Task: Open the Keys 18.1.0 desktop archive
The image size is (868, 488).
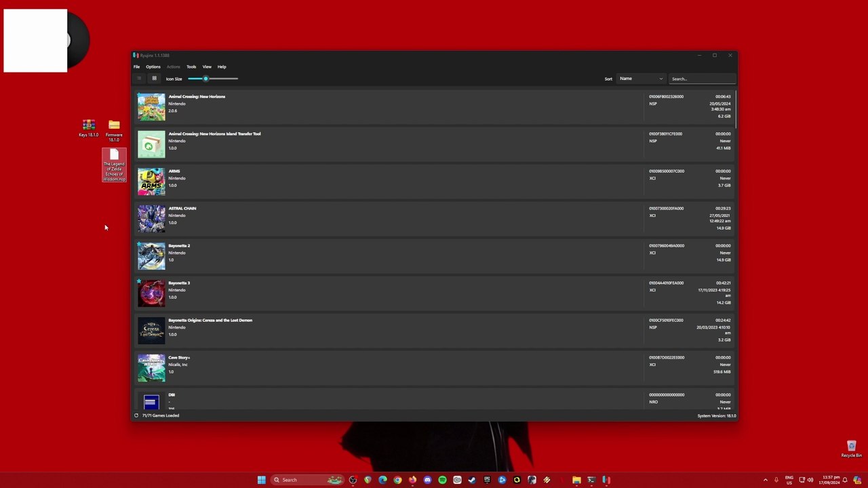Action: (x=88, y=128)
